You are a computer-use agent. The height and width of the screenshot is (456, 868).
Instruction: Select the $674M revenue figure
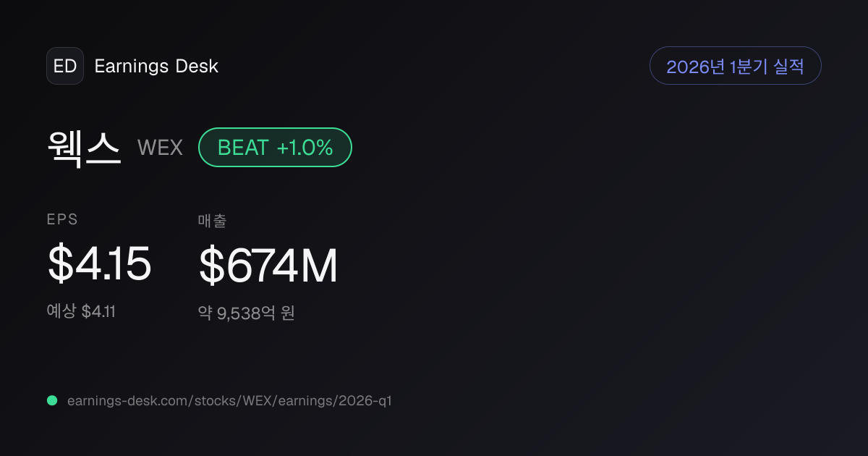pyautogui.click(x=268, y=266)
